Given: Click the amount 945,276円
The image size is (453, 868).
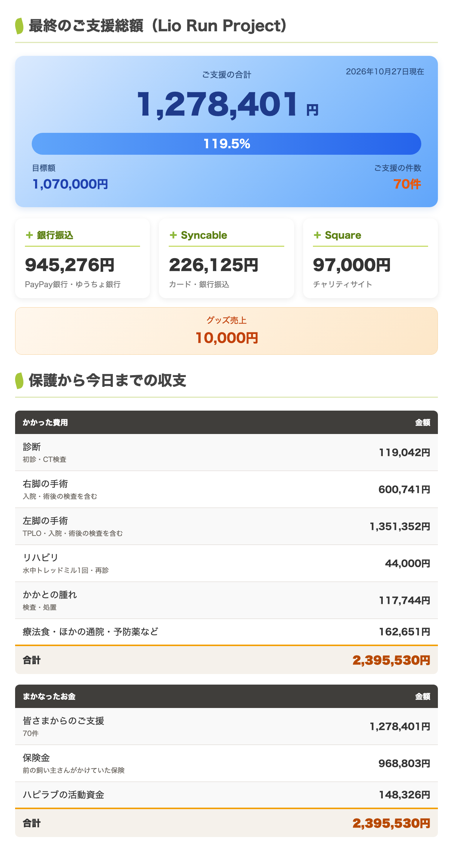Looking at the screenshot, I should [70, 265].
